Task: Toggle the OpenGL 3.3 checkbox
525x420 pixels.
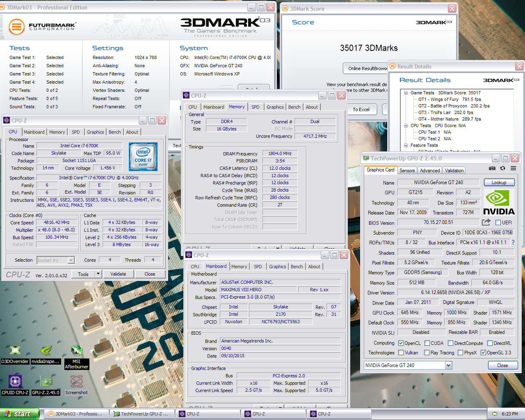Action: coord(483,353)
